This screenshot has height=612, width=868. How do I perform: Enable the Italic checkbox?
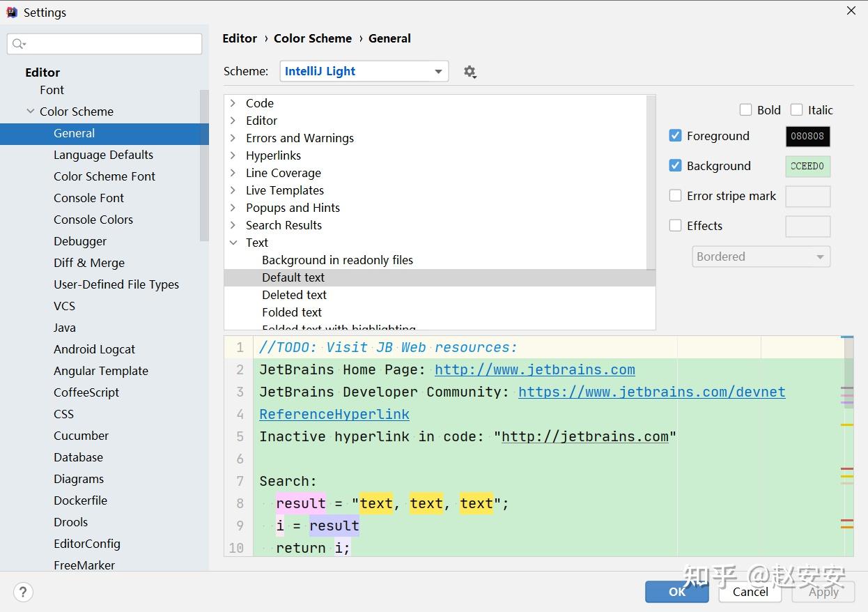point(797,110)
